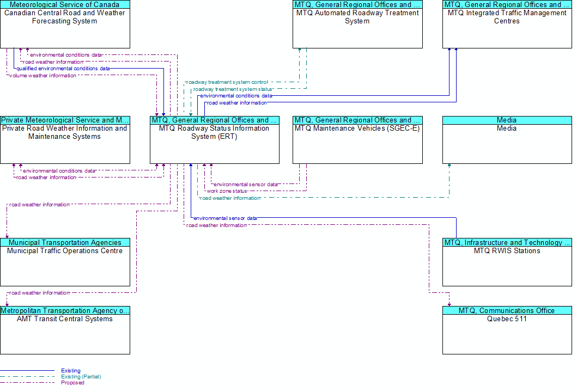Click 'road weather information' label below the Canadian forecasting box
Image resolution: width=577 pixels, height=392 pixels.
53,62
